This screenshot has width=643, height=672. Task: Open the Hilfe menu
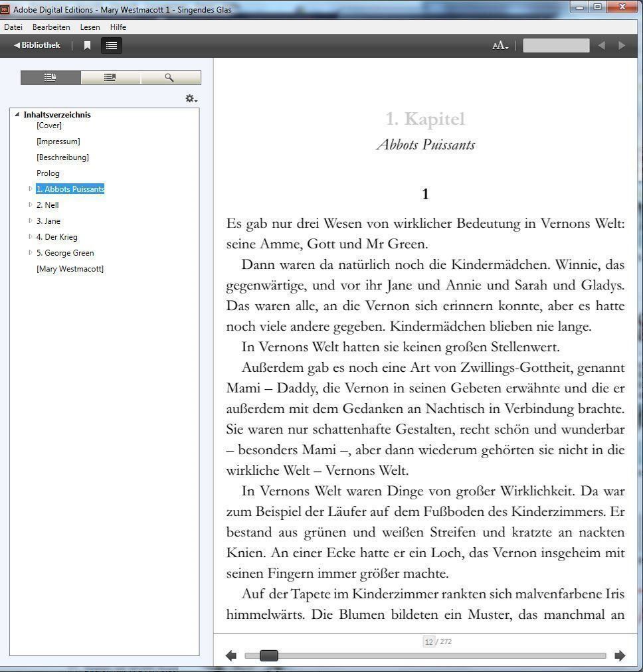click(x=118, y=27)
